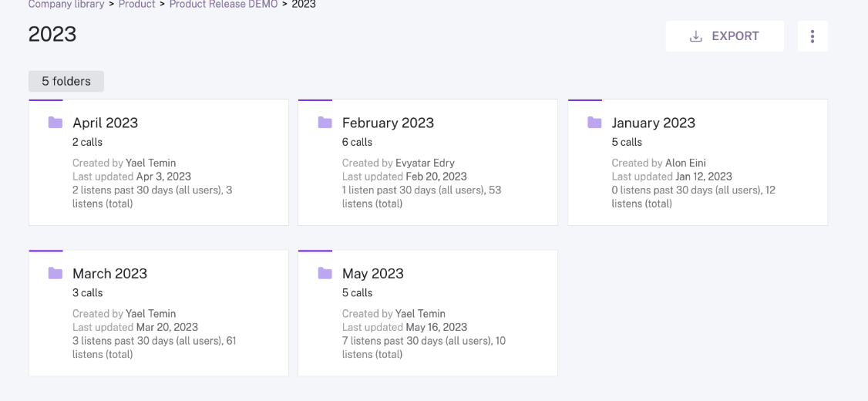Click the 6 calls text in February card
The height and width of the screenshot is (401, 868).
tap(357, 143)
